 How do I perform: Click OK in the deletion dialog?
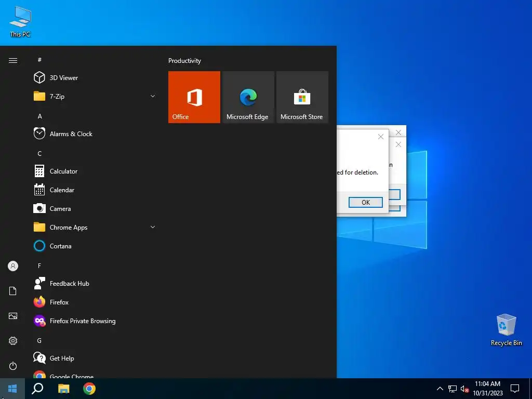[x=365, y=202]
